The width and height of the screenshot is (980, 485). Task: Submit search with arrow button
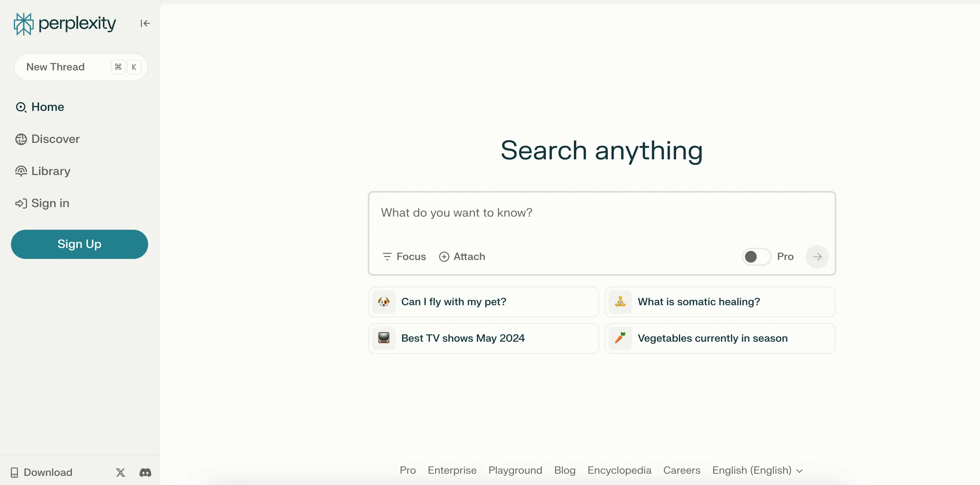point(817,257)
